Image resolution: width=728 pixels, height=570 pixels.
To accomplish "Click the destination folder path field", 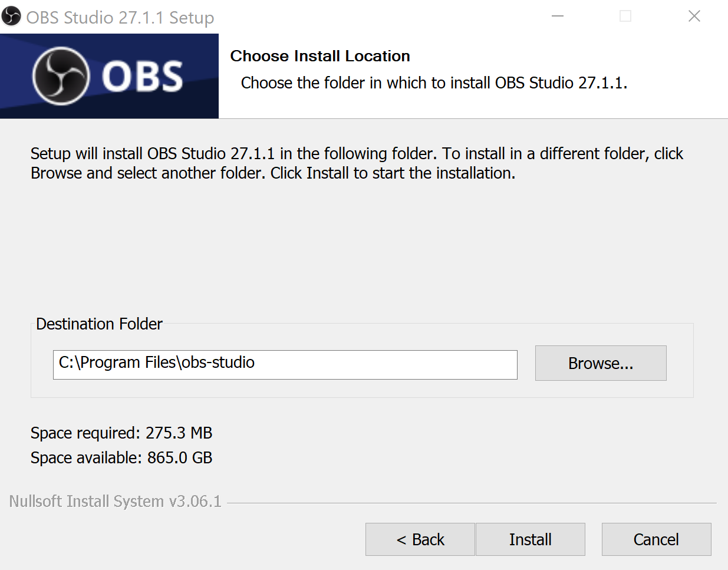I will pyautogui.click(x=285, y=364).
